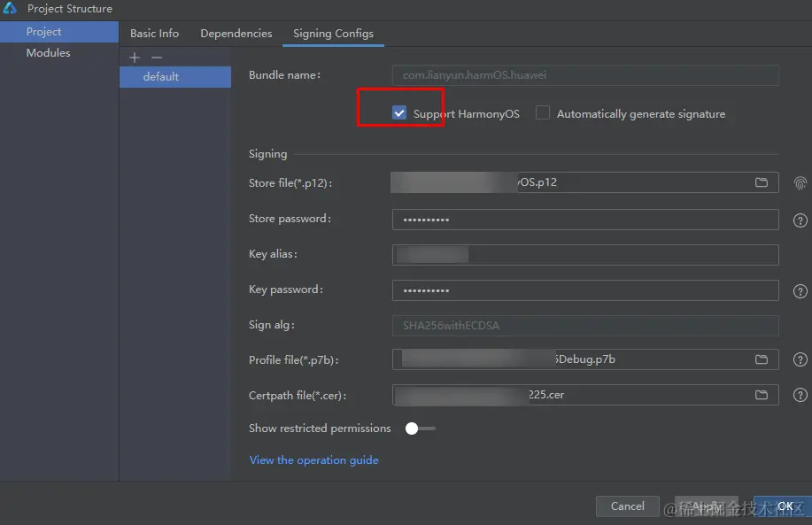The image size is (812, 525).
Task: Click the add signing config plus icon
Action: coord(135,58)
